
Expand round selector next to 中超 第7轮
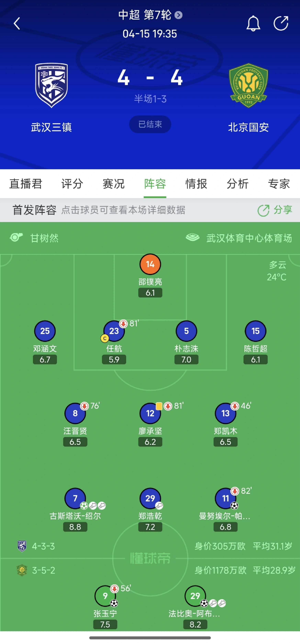178,15
